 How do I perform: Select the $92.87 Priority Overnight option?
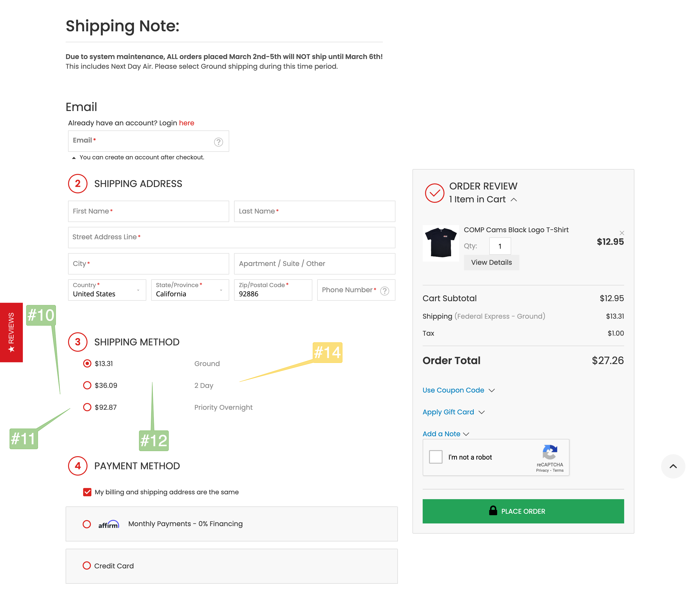tap(87, 407)
